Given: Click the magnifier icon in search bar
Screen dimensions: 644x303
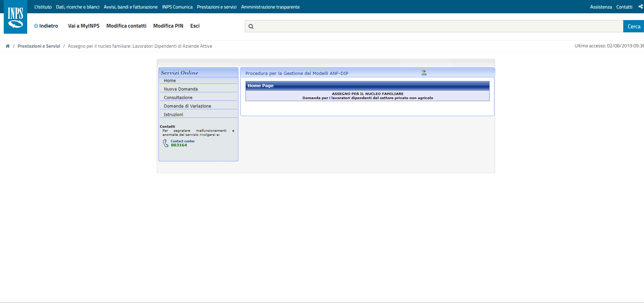Looking at the screenshot, I should (x=251, y=27).
